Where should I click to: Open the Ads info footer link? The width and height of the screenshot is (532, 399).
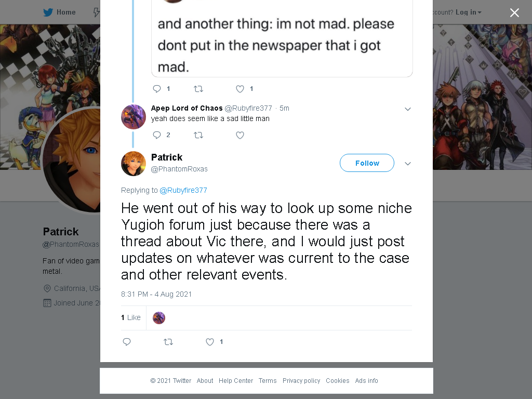click(366, 381)
